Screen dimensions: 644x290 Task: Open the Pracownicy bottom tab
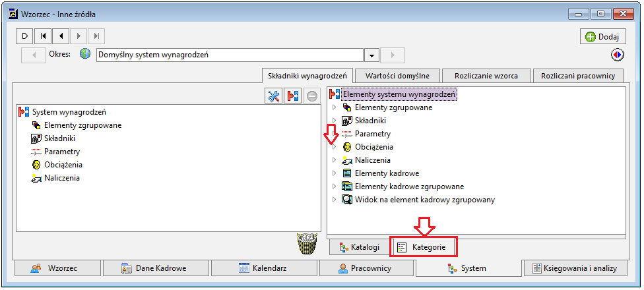(367, 268)
